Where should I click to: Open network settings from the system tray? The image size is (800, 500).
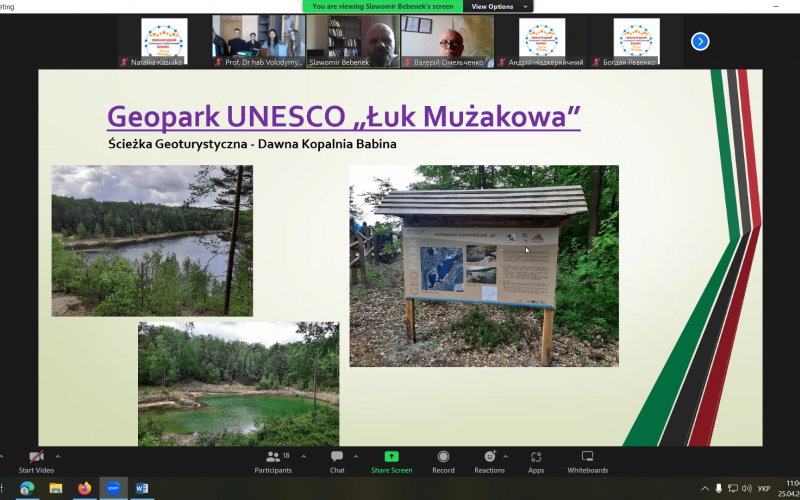pyautogui.click(x=733, y=489)
